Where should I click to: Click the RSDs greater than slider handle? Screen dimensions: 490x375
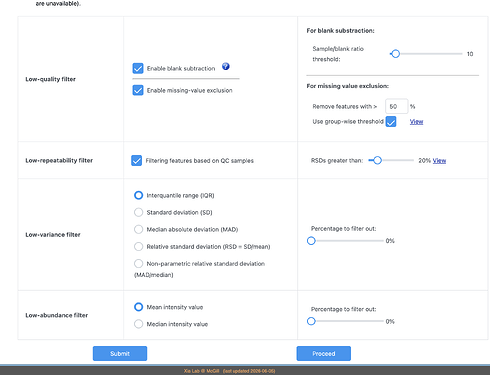point(377,160)
